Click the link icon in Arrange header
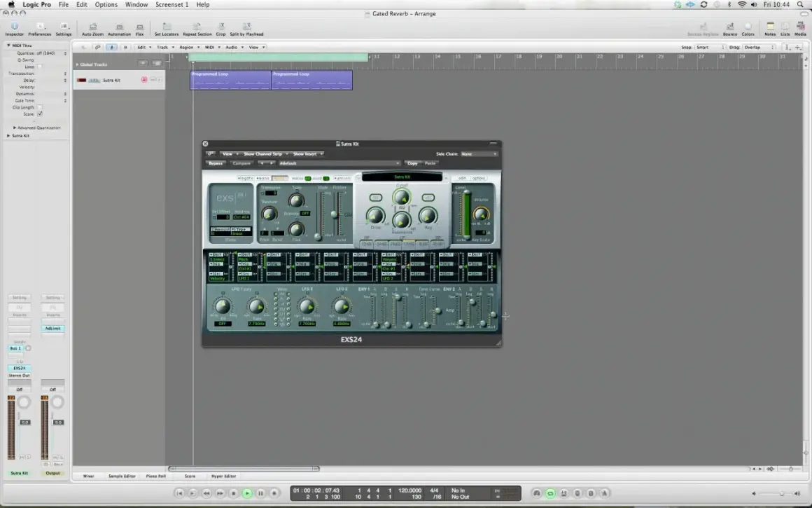812x508 pixels. pyautogui.click(x=97, y=47)
